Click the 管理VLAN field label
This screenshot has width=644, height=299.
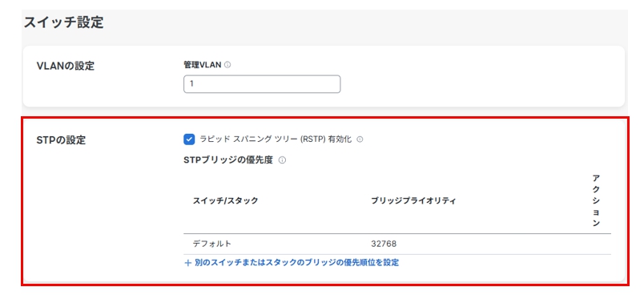tap(203, 65)
